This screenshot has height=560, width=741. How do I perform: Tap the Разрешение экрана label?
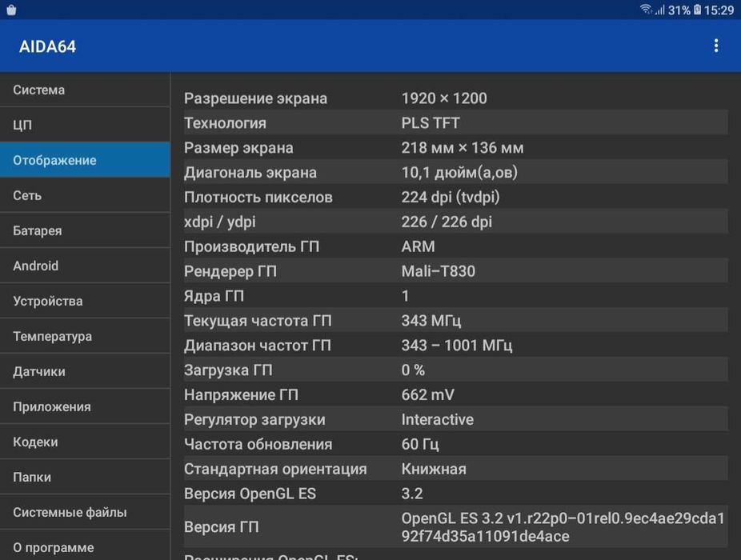click(x=255, y=98)
